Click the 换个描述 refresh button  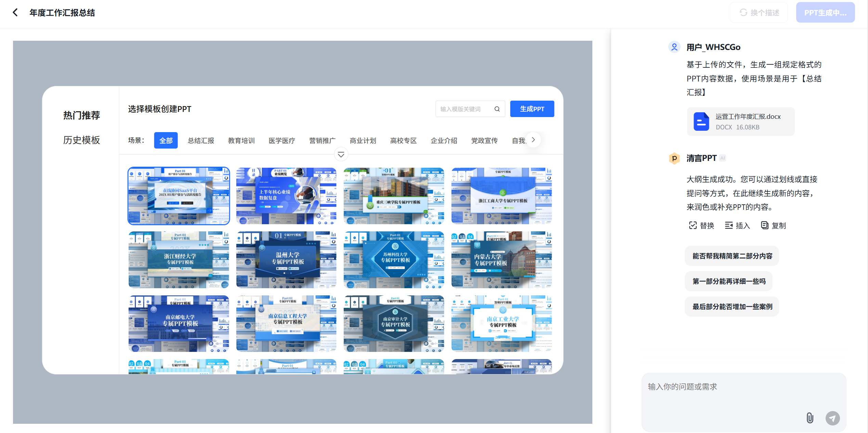[759, 13]
